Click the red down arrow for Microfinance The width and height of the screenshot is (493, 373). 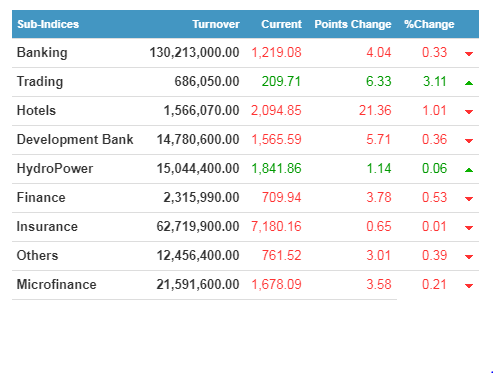[x=469, y=286]
